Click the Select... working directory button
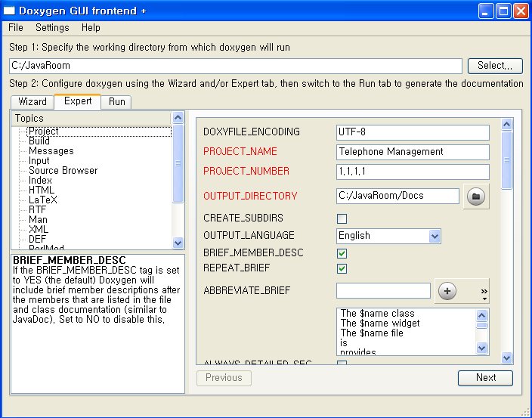Viewport: 532px width, 418px height. [x=495, y=66]
